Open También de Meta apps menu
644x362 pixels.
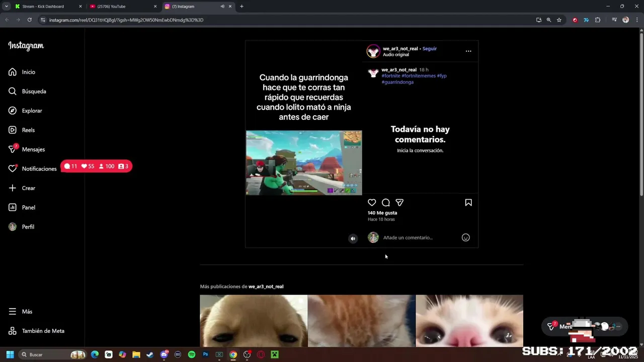pyautogui.click(x=36, y=331)
